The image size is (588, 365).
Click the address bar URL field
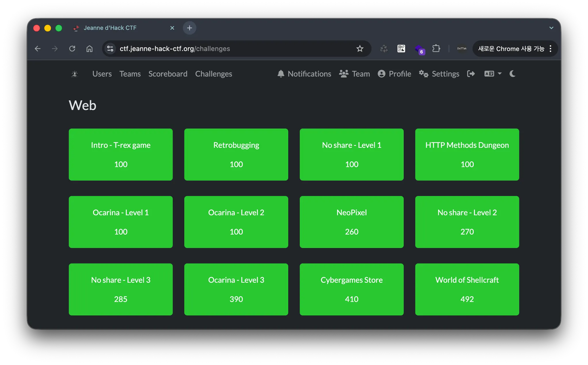[230, 49]
